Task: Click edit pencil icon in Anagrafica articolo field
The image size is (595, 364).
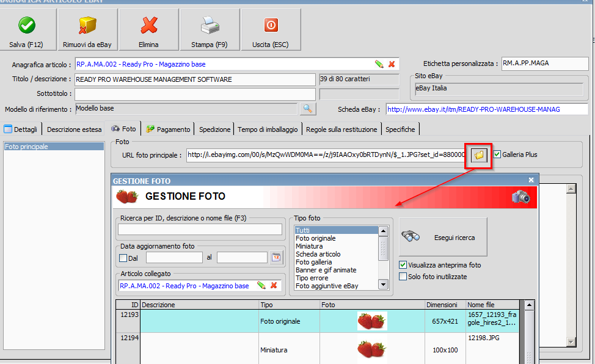Action: pos(379,64)
